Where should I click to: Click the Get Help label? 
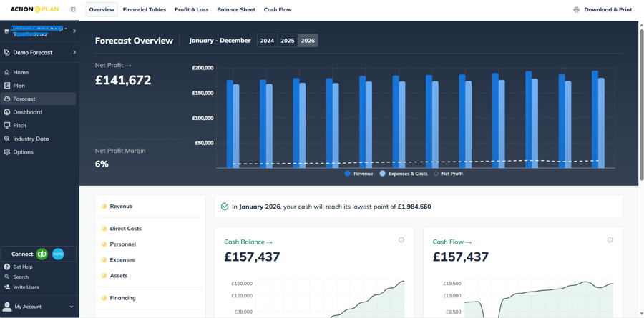(x=23, y=267)
